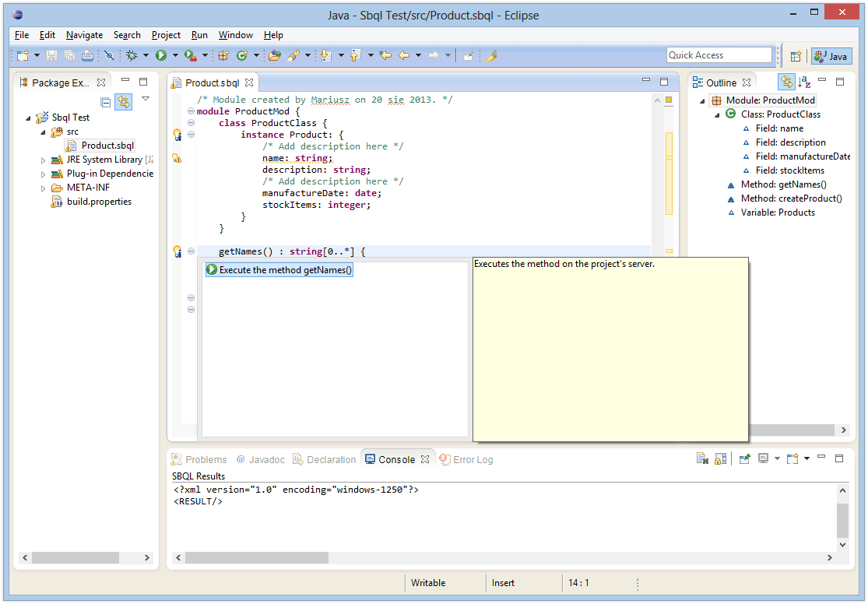Clear the Console output
This screenshot has height=604, width=868.
pyautogui.click(x=702, y=458)
